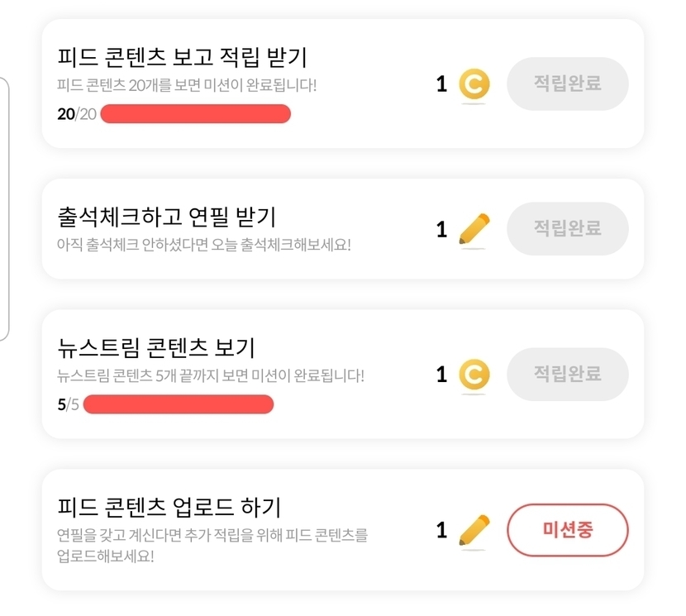Open the 출석체크하고 연필 받기 mission title
This screenshot has height=616, width=686.
point(167,217)
